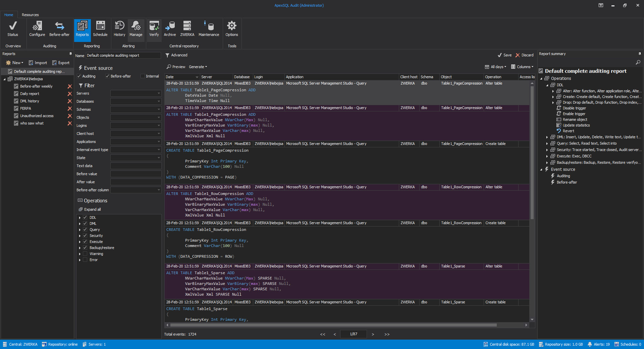The height and width of the screenshot is (349, 644).
Task: Click the Before-after ribbon icon
Action: 59,29
